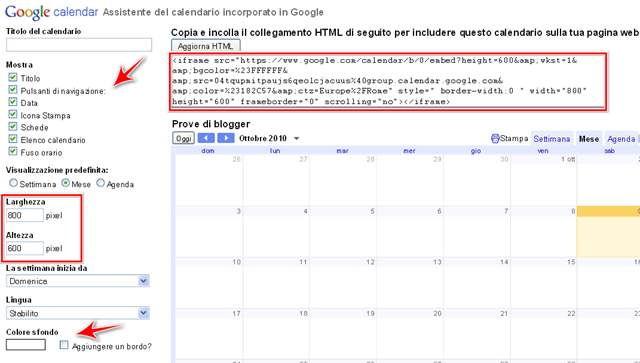Select day 18 in the calendar
The height and width of the screenshot is (363, 640).
click(303, 313)
